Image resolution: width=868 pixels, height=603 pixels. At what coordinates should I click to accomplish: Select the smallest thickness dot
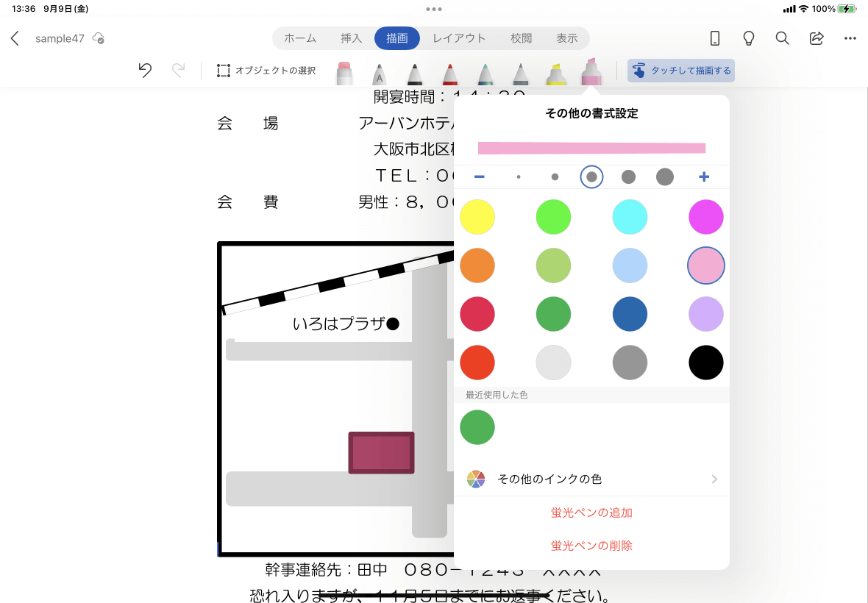518,177
